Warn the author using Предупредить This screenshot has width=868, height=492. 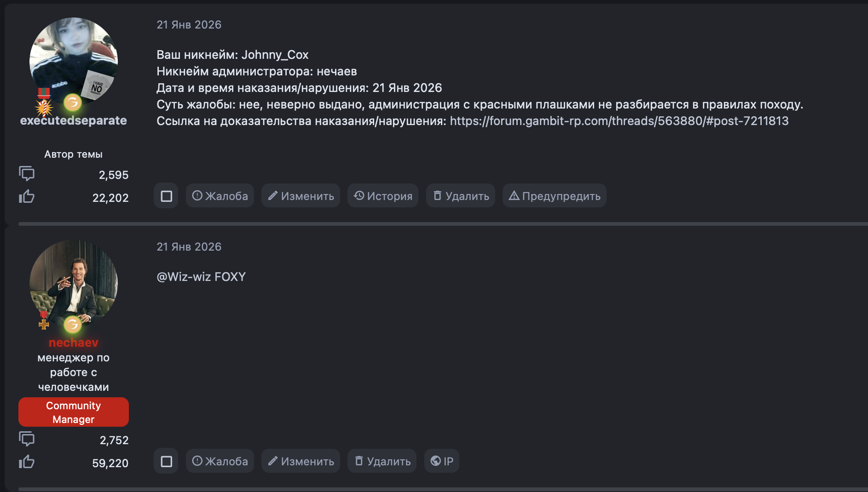click(555, 196)
